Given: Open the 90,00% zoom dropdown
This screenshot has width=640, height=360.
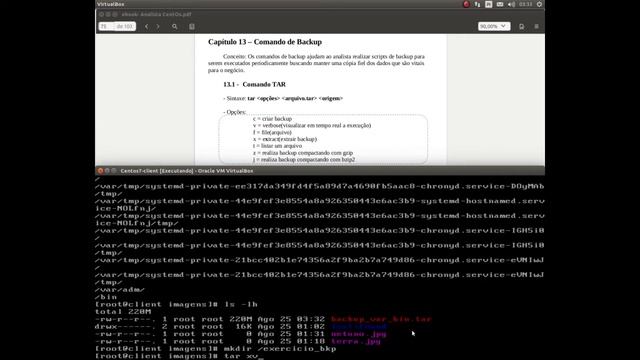Looking at the screenshot, I should [x=494, y=26].
